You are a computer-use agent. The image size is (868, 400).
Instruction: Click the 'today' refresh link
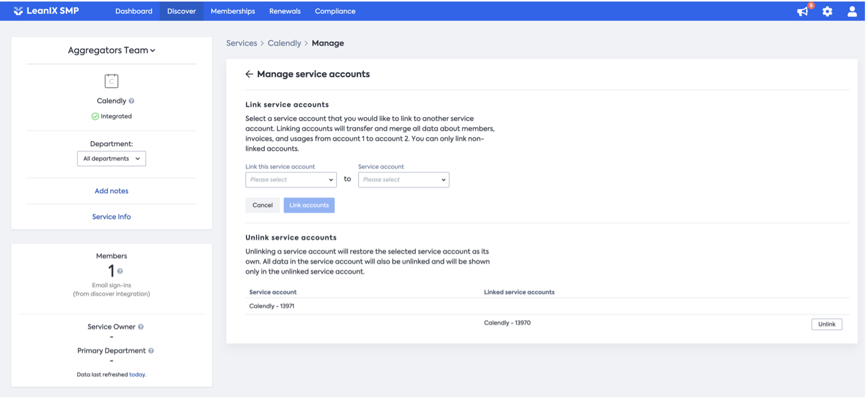[x=137, y=374]
